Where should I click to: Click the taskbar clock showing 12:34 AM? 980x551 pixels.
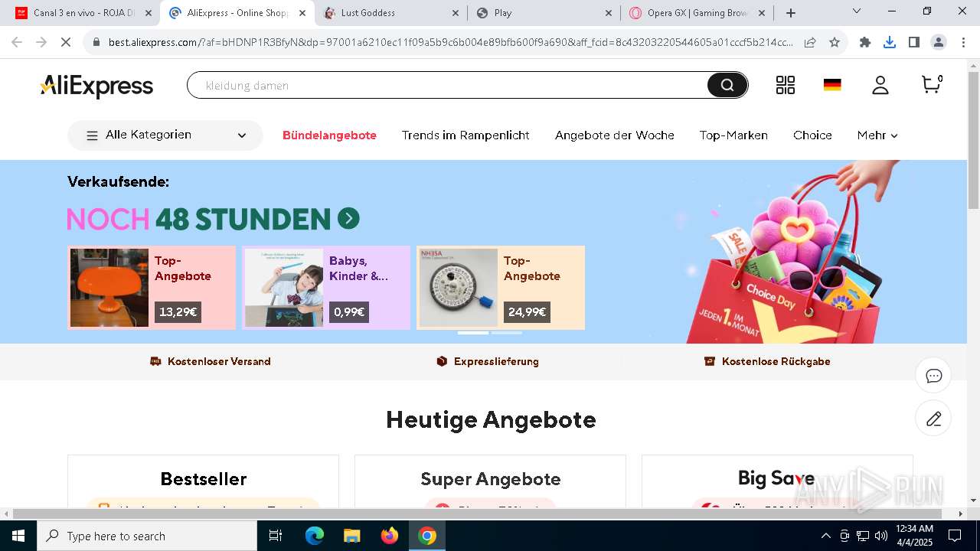point(914,536)
